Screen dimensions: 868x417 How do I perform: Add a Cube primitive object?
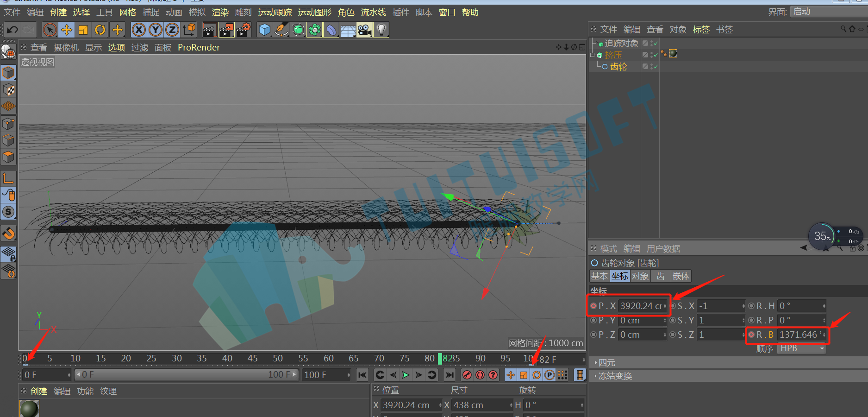tap(265, 30)
